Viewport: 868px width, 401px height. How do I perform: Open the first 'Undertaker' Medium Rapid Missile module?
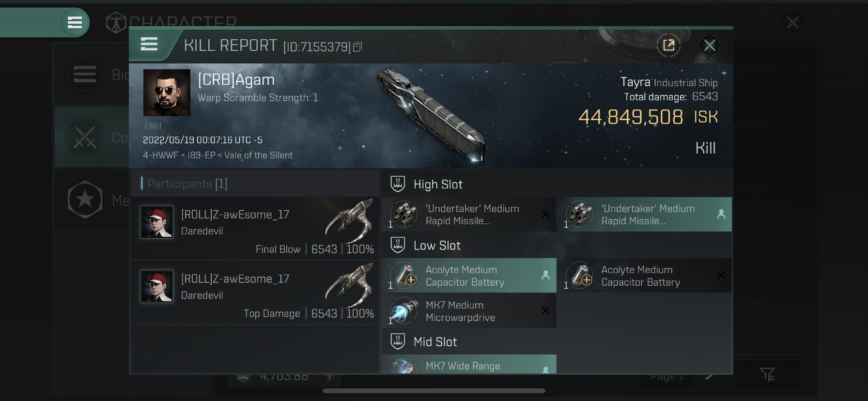(469, 215)
